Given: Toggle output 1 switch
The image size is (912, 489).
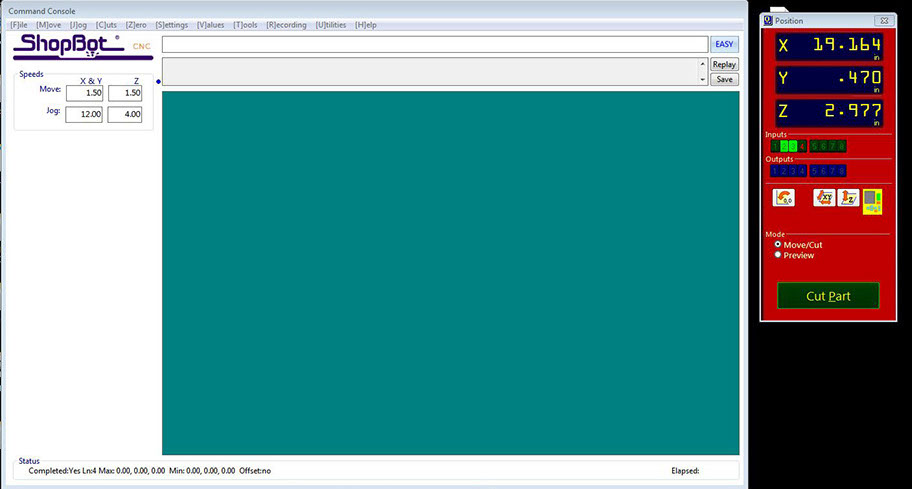Looking at the screenshot, I should pyautogui.click(x=775, y=171).
